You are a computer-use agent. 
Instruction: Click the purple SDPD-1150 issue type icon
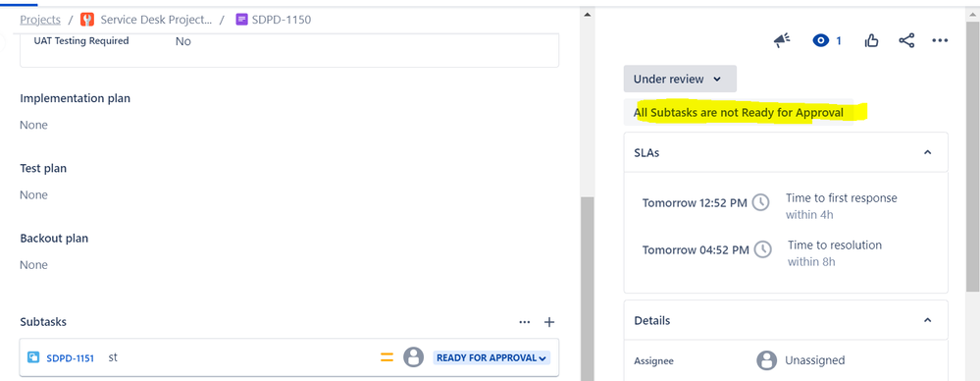coord(242,20)
